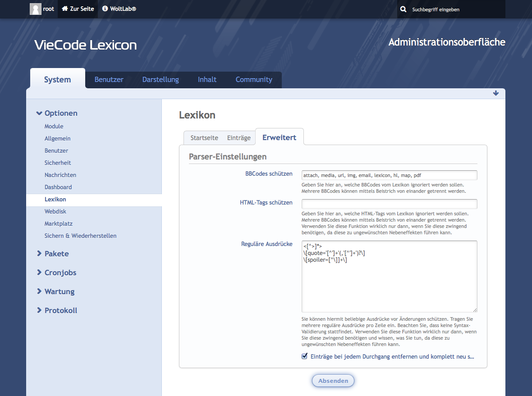
Task: Click the search magnifier icon
Action: [403, 9]
